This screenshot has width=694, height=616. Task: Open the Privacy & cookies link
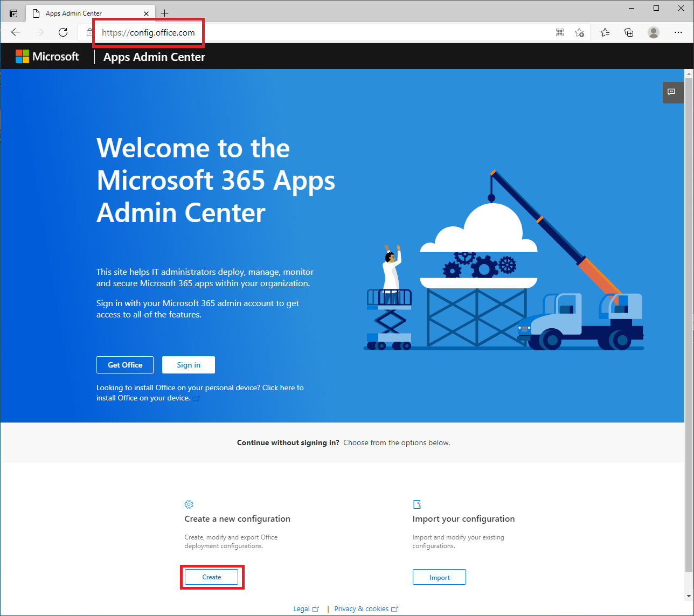361,609
